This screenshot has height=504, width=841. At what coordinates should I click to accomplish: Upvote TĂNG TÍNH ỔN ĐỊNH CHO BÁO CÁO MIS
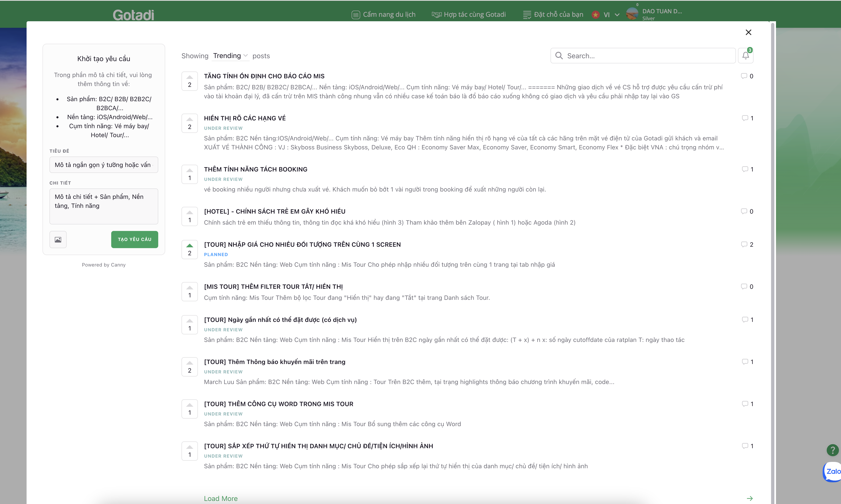point(190,81)
